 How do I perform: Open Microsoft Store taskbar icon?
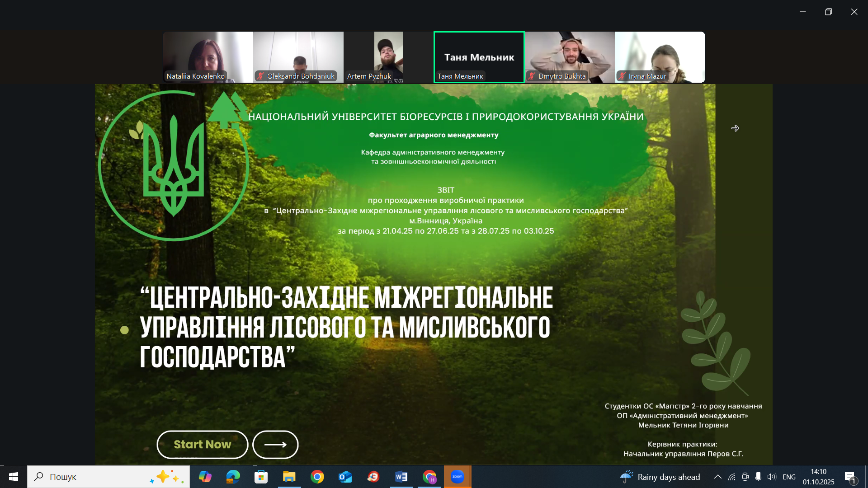[261, 477]
